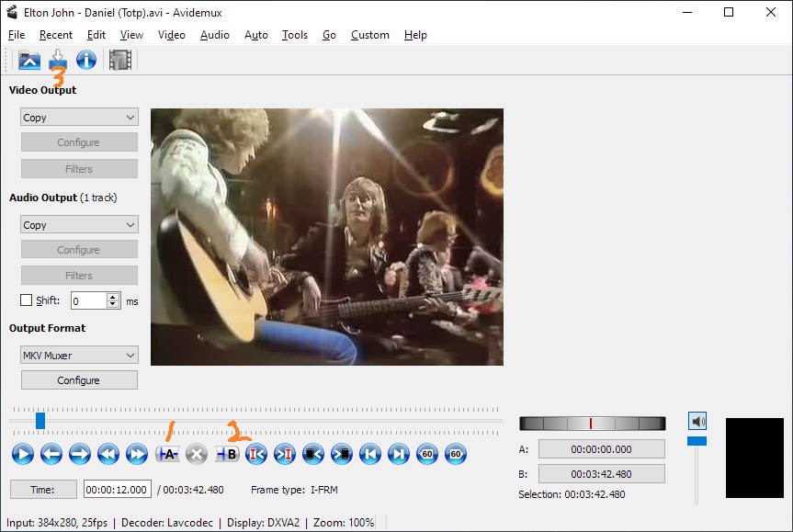
Task: Click the marker A time button 00:00:00.000
Action: pyautogui.click(x=601, y=449)
